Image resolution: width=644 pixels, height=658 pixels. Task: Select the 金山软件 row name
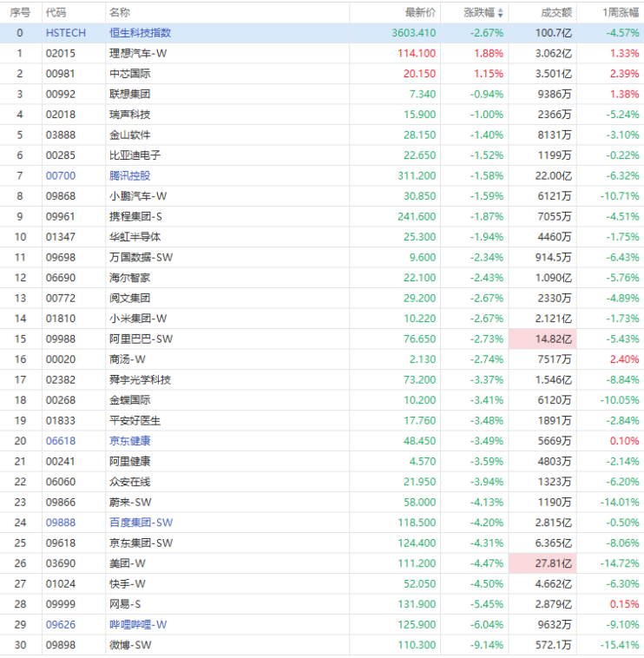(129, 135)
